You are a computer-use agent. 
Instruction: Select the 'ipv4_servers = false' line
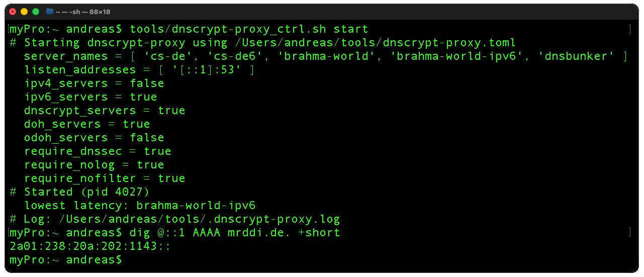coord(94,83)
